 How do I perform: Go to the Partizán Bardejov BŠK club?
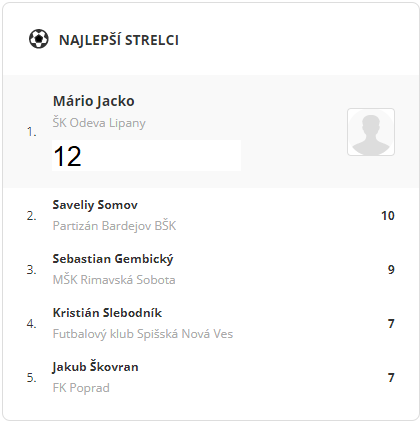click(x=114, y=226)
